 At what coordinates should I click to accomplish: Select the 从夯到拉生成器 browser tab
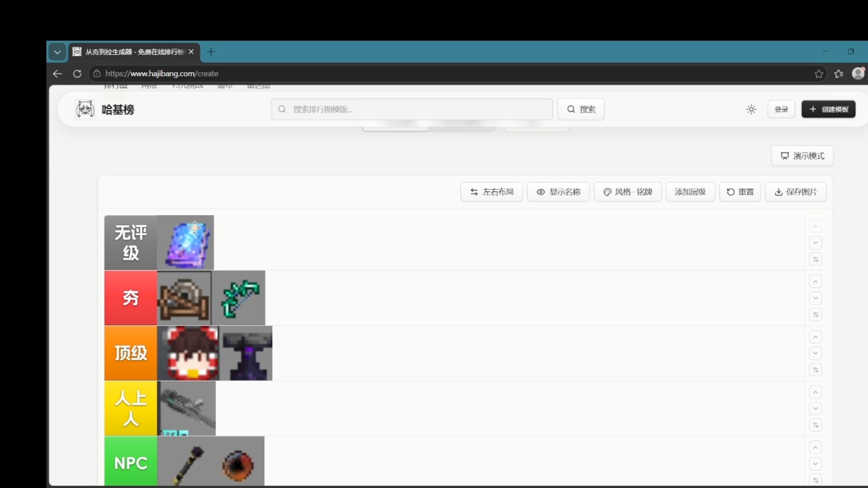coord(134,52)
